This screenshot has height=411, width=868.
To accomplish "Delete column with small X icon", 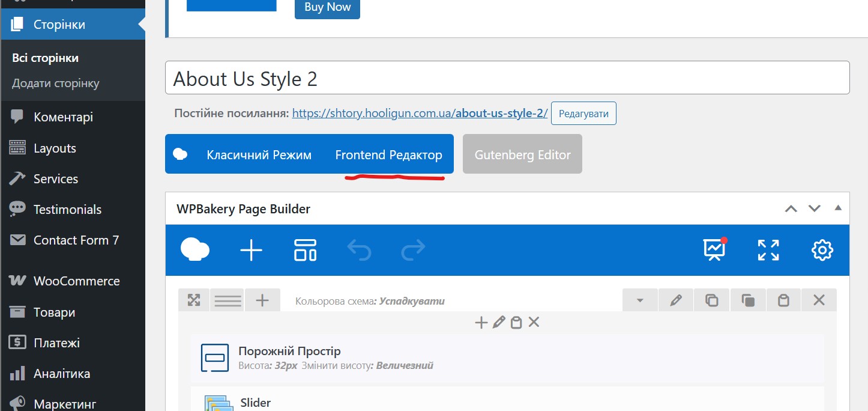I will tap(534, 323).
